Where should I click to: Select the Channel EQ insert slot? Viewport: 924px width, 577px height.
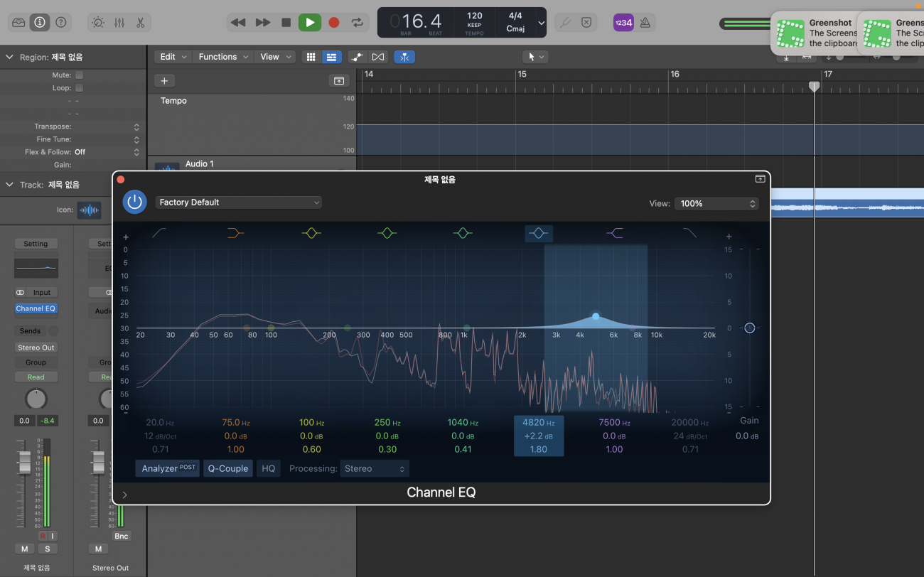36,308
